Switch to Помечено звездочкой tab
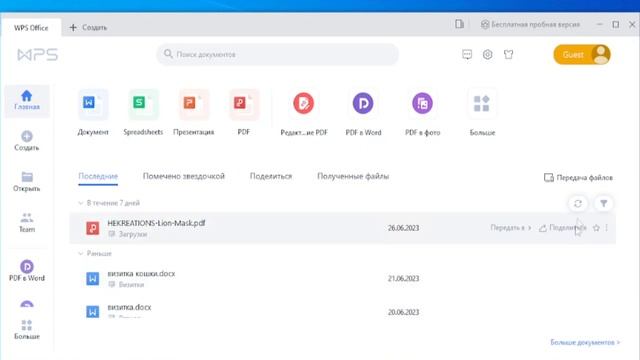The image size is (640, 360). point(184,176)
